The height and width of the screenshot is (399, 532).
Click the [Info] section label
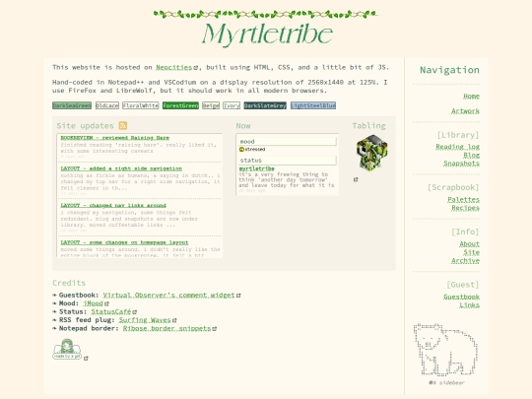point(465,232)
